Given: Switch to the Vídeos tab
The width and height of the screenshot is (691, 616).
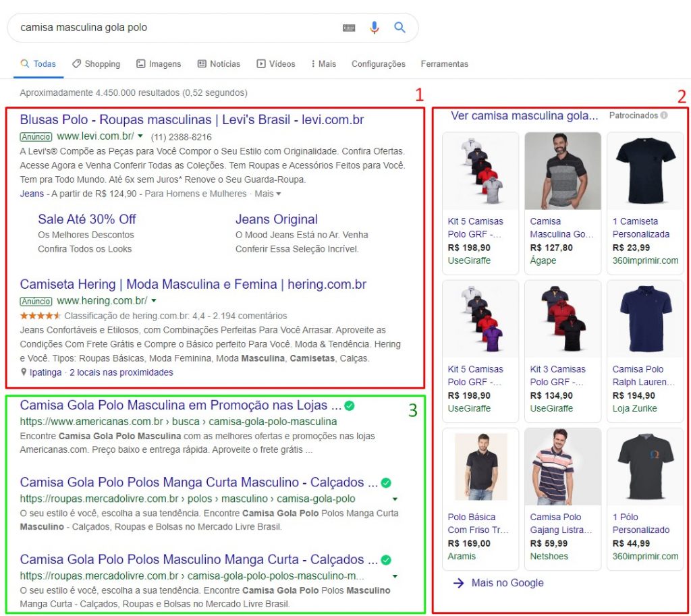Looking at the screenshot, I should (x=276, y=64).
